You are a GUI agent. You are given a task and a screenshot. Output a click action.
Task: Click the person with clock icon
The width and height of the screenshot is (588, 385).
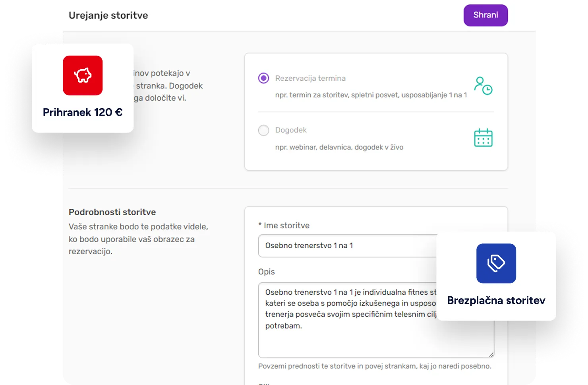(483, 86)
